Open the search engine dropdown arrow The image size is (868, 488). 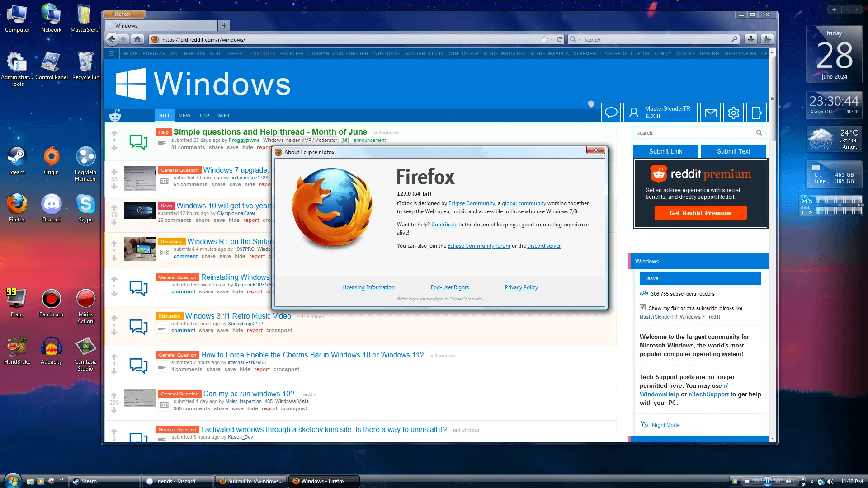[x=580, y=40]
